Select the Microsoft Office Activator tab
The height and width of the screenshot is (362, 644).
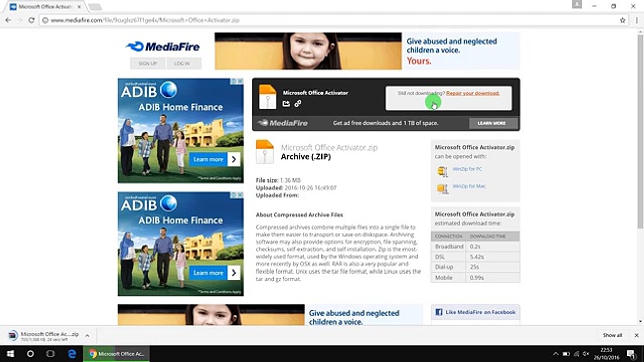click(45, 7)
